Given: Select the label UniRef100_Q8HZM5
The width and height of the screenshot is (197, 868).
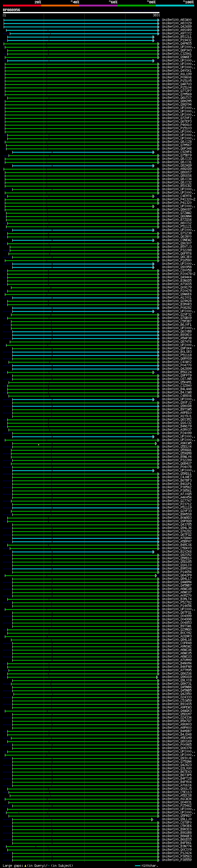Looking at the screenshot, I should click(x=176, y=101).
